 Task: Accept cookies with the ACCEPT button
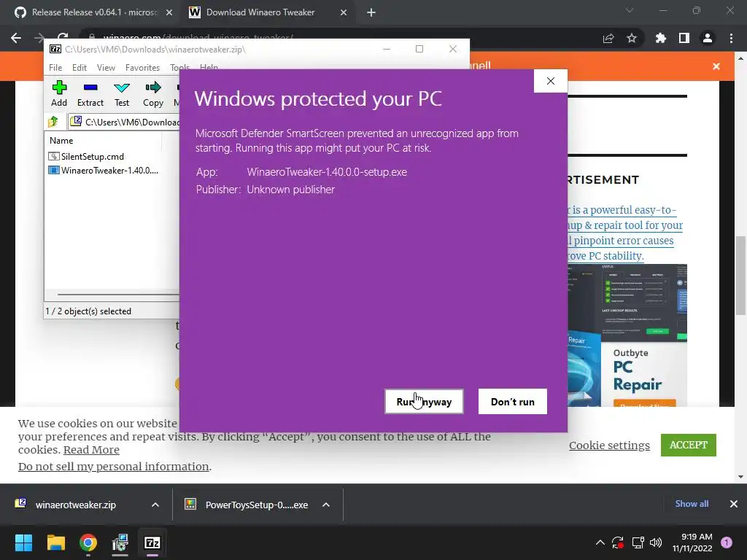[x=689, y=445]
